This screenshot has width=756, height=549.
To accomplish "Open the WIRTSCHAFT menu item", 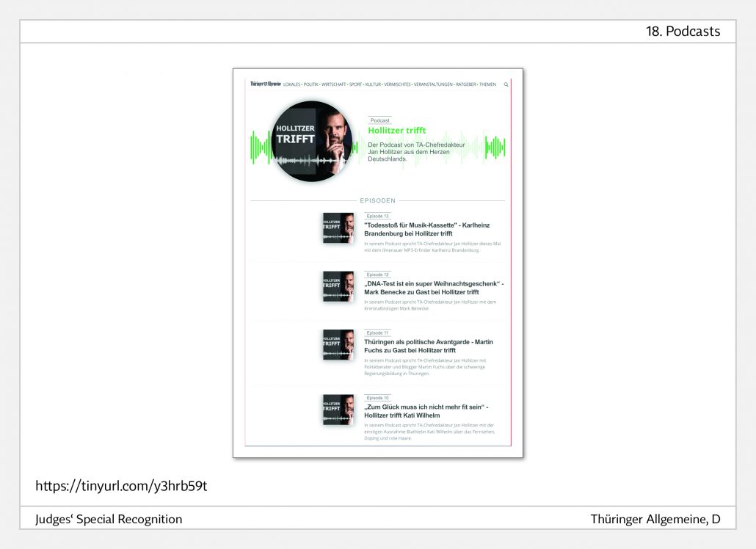I will 334,84.
